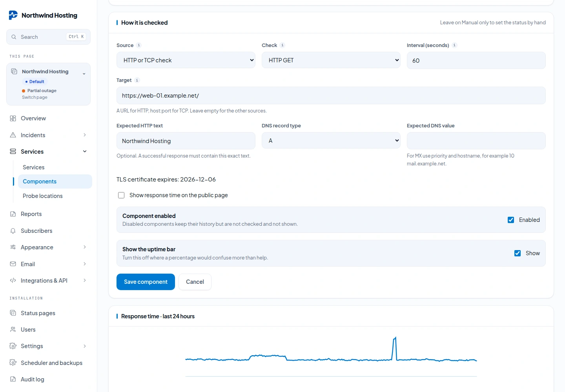
Task: Expand the Incidents menu chevron
Action: (x=85, y=135)
